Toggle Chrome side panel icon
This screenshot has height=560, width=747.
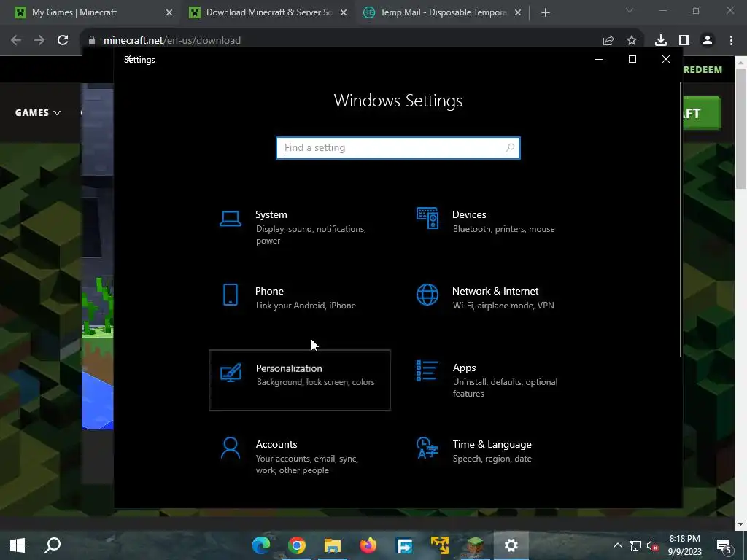pyautogui.click(x=684, y=41)
